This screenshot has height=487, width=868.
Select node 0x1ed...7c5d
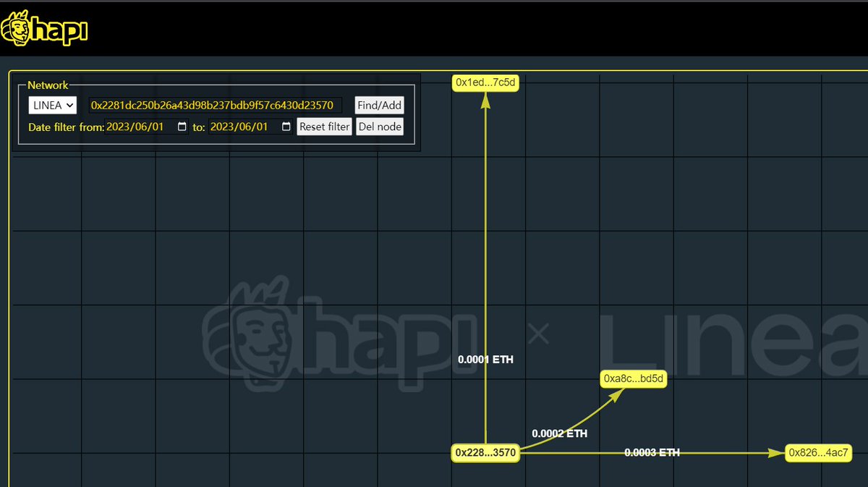485,82
